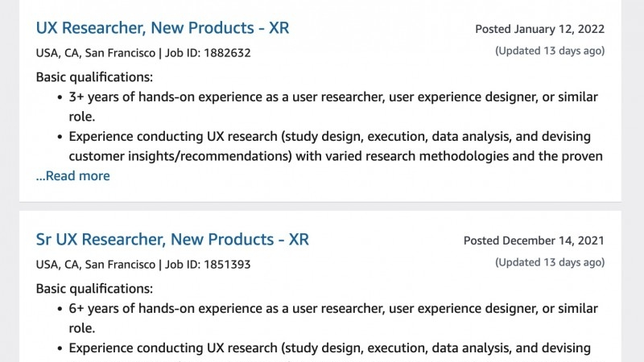Click the word role. under 3+ years bullet

[x=82, y=117]
